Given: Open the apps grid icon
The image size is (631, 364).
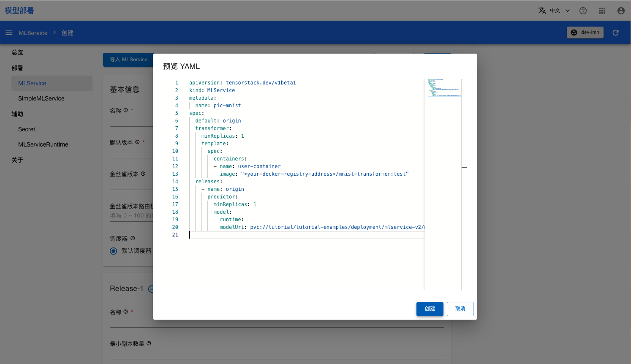Looking at the screenshot, I should point(602,11).
